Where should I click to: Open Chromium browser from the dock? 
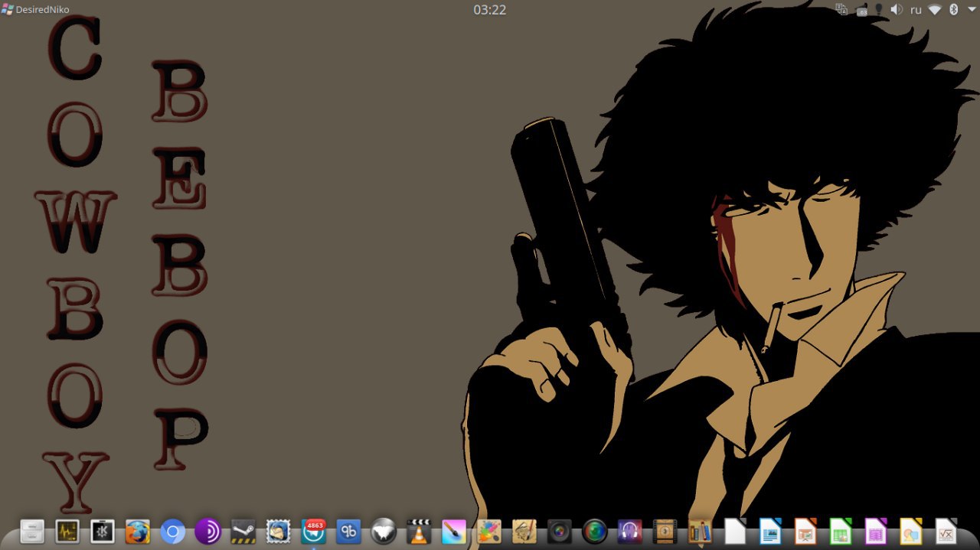[x=173, y=531]
